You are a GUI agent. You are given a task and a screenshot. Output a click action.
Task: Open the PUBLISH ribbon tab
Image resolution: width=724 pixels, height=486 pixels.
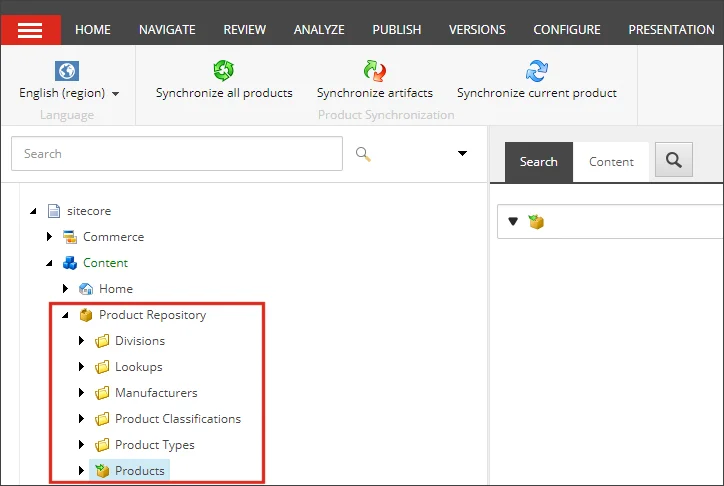(397, 30)
